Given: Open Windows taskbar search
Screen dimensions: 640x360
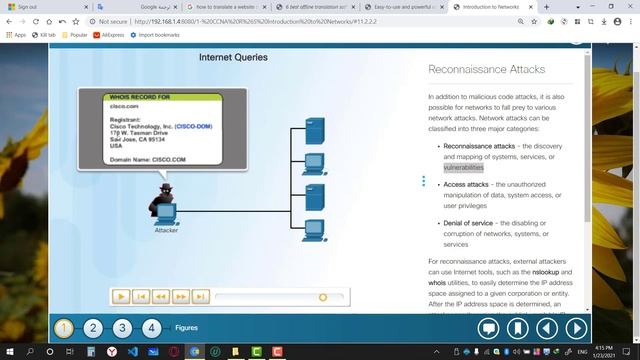Looking at the screenshot, I should 30,351.
